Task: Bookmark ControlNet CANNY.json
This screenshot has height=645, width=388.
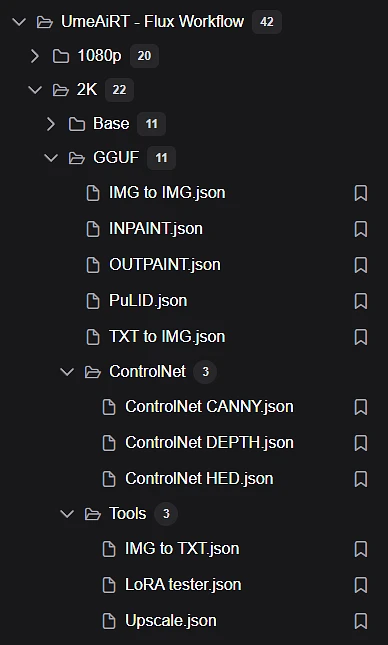Action: tap(361, 407)
